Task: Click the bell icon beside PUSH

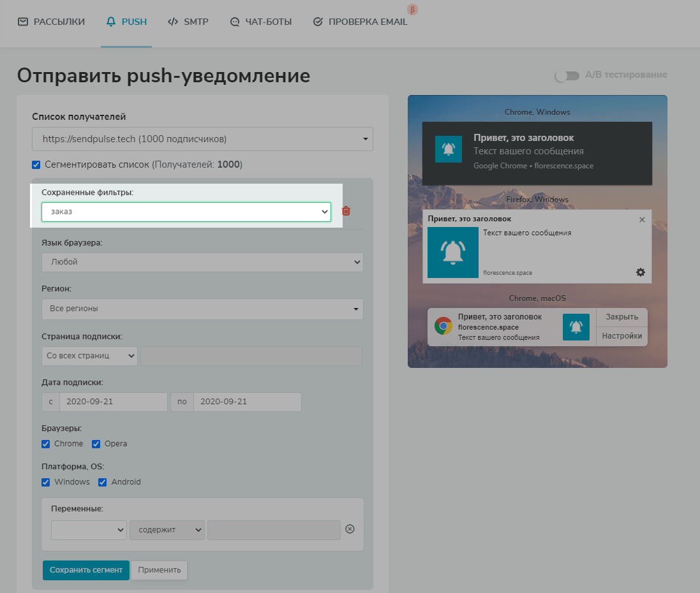Action: coord(111,22)
